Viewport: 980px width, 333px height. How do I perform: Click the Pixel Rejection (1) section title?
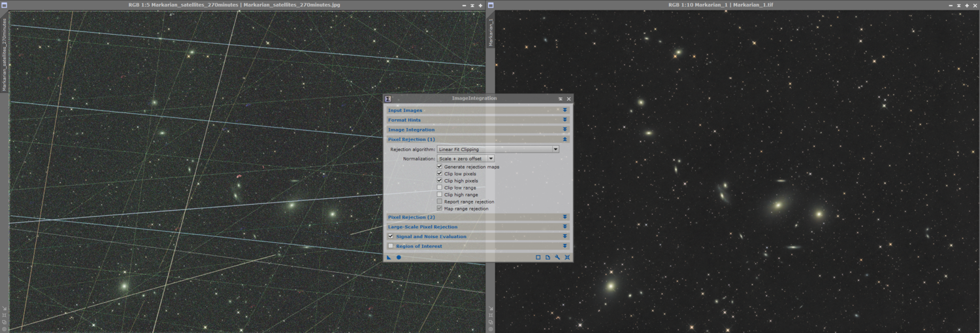[x=412, y=139]
